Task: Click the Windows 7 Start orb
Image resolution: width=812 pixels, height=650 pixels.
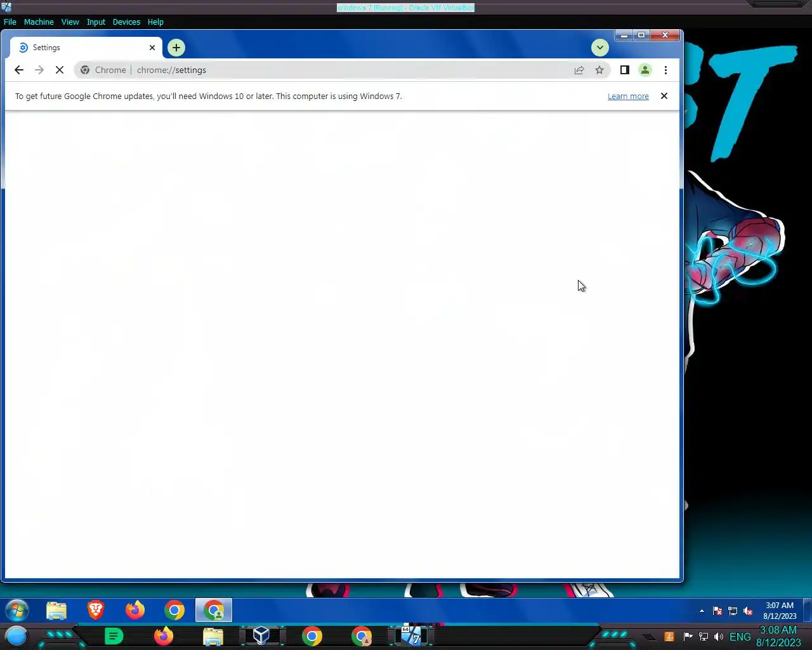Action: 17,611
